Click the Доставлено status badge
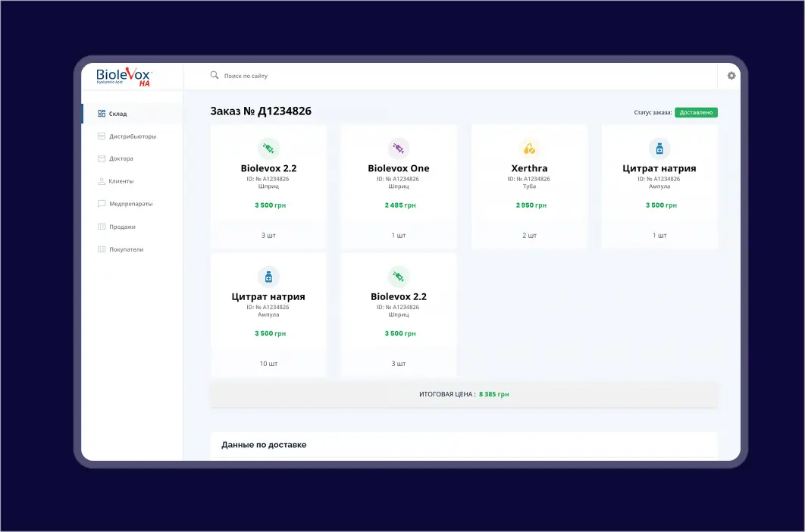This screenshot has width=805, height=532. tap(696, 111)
